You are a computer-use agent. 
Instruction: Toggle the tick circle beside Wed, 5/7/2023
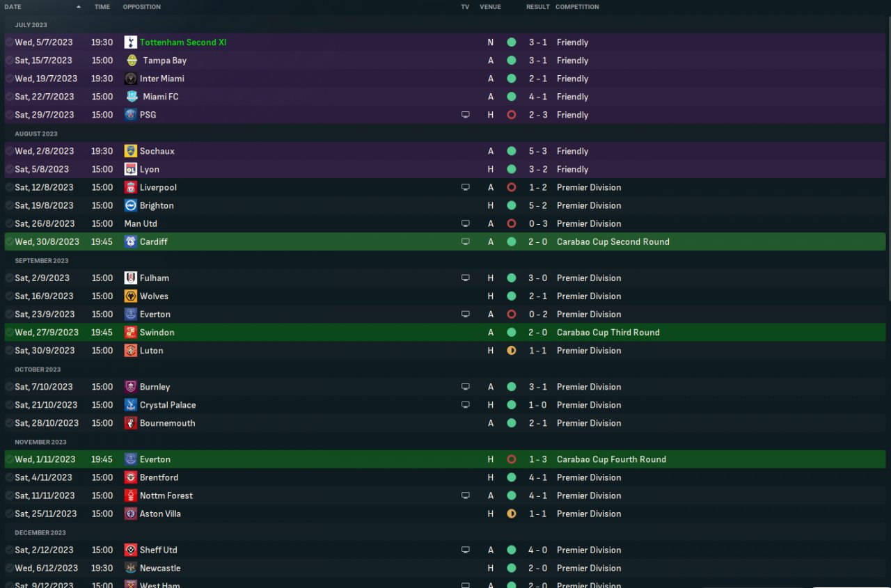pyautogui.click(x=9, y=42)
